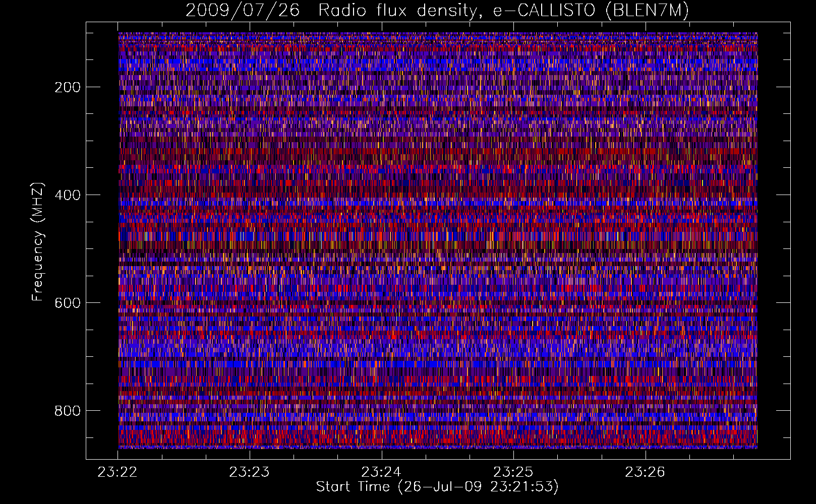Click the 600 frequency tick label
This screenshot has width=816, height=504.
point(68,303)
